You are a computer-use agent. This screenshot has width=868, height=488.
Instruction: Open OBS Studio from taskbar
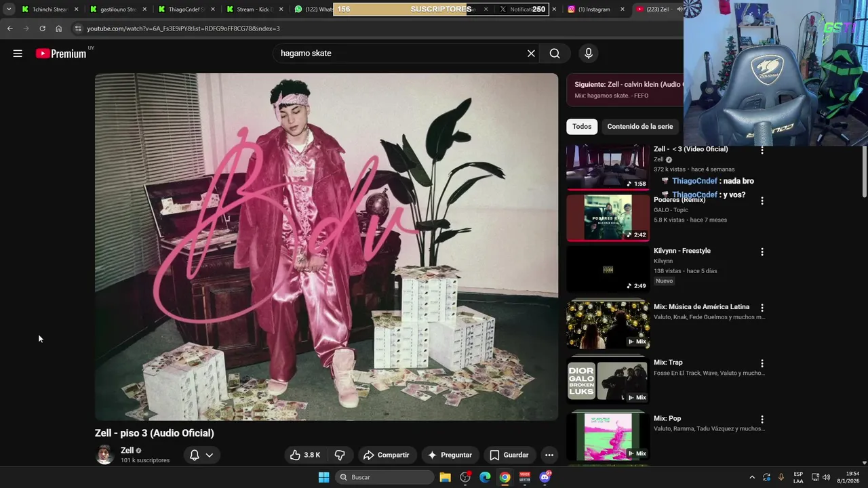point(465,477)
